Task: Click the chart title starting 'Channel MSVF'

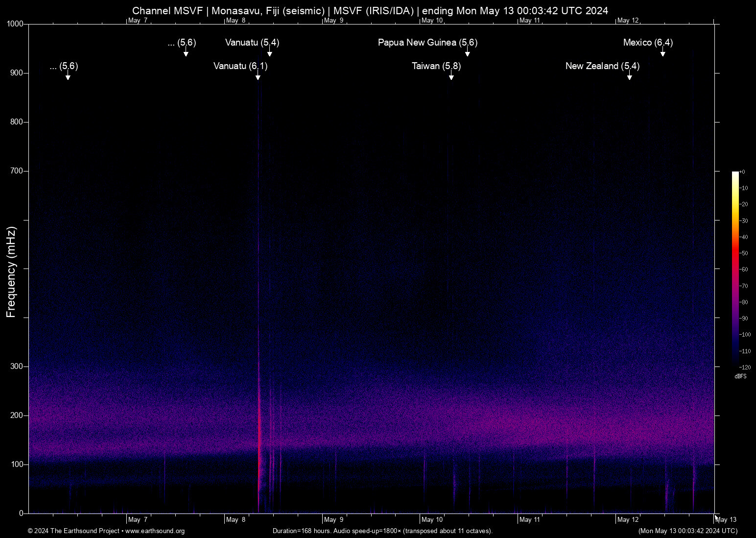Action: pos(370,11)
